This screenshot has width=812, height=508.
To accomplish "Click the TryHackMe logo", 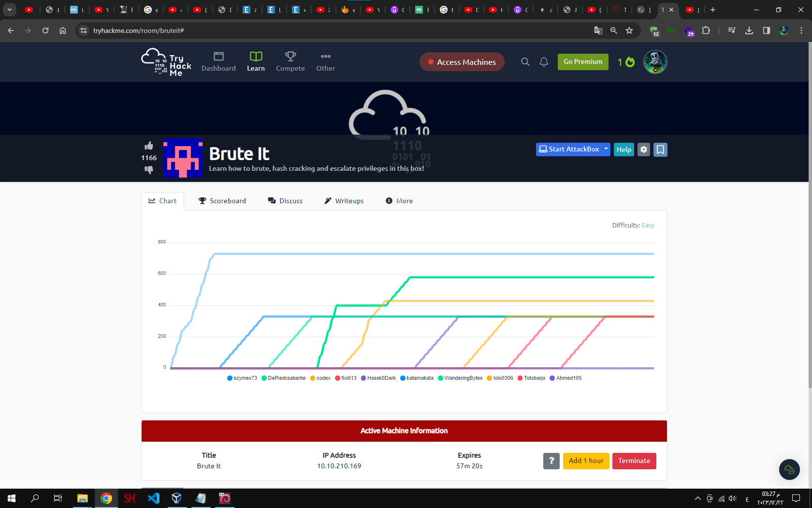I will [166, 62].
